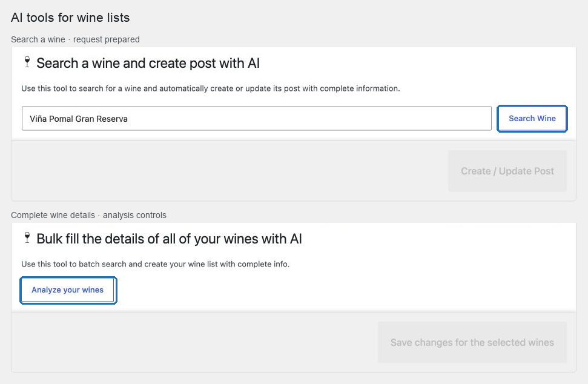Click Save changes for the selected wines
588x384 pixels.
point(472,342)
